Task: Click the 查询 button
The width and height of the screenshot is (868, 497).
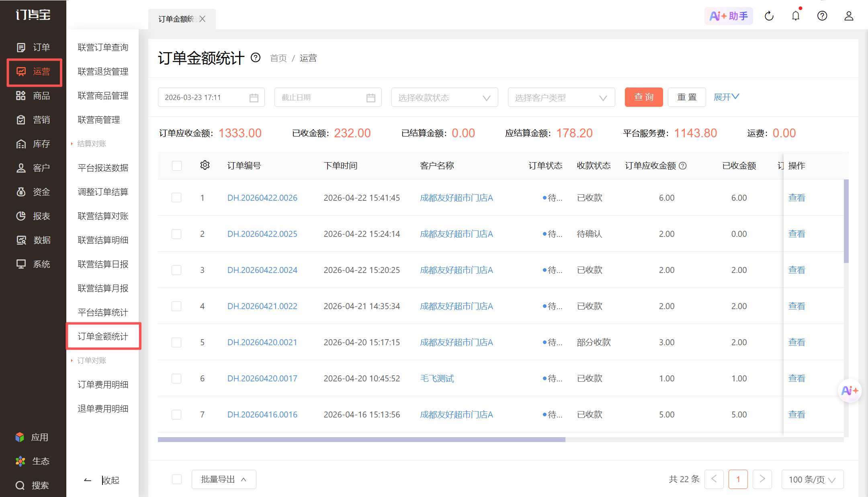Action: [x=644, y=97]
